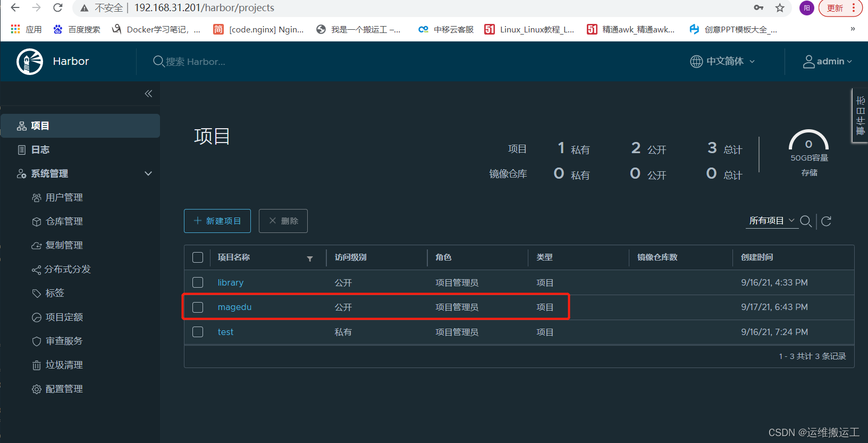Click the project name filter icon
The image size is (868, 443).
(x=310, y=258)
